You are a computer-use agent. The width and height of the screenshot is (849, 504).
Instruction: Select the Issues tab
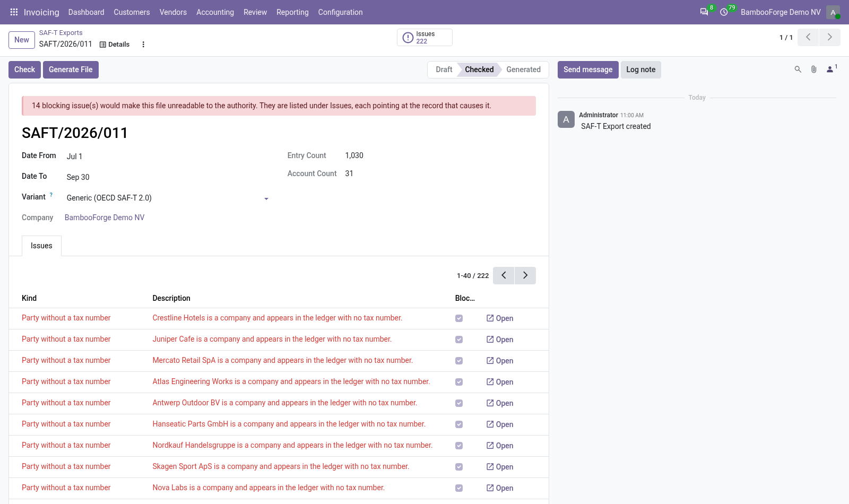tap(41, 246)
